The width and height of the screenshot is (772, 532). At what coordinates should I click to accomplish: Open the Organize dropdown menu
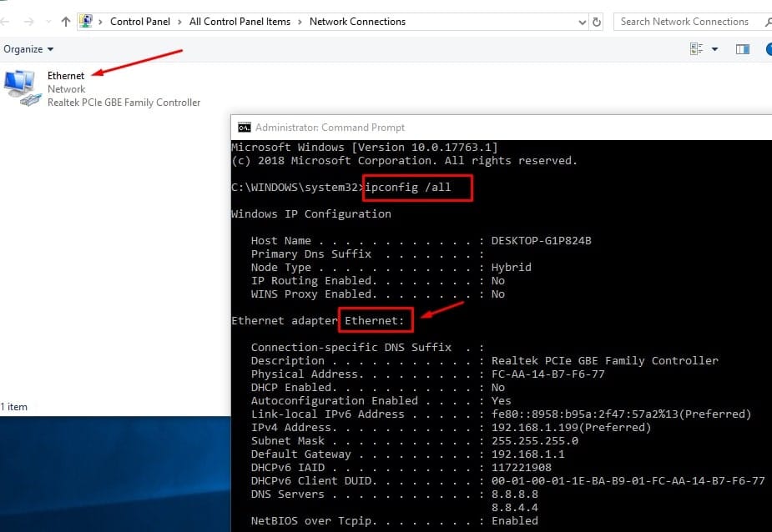click(28, 50)
